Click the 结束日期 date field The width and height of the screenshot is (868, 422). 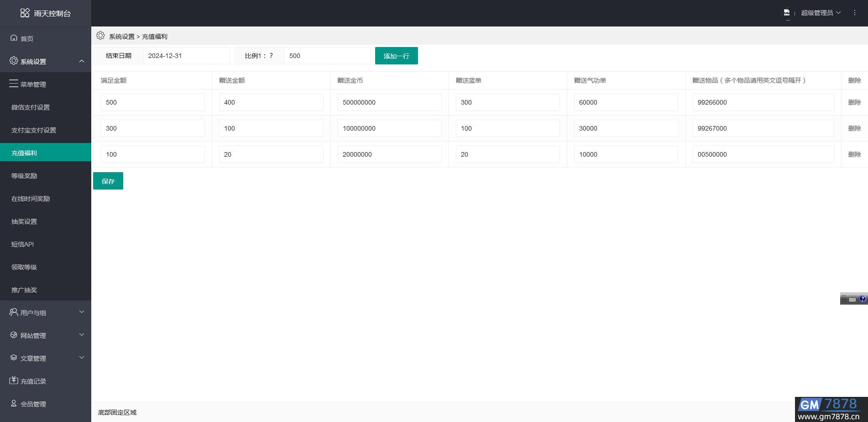click(186, 56)
